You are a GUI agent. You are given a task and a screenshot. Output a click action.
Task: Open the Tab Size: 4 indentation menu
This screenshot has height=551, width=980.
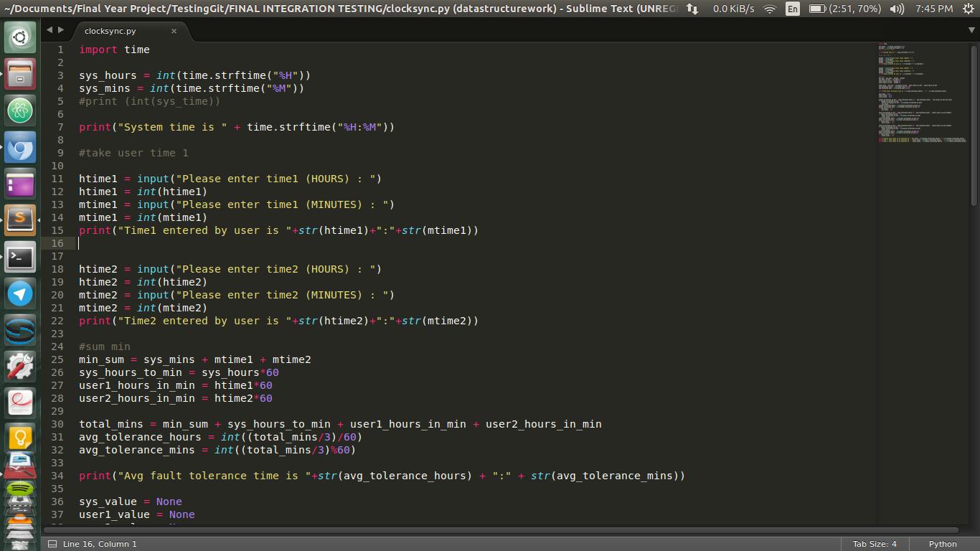(x=875, y=544)
